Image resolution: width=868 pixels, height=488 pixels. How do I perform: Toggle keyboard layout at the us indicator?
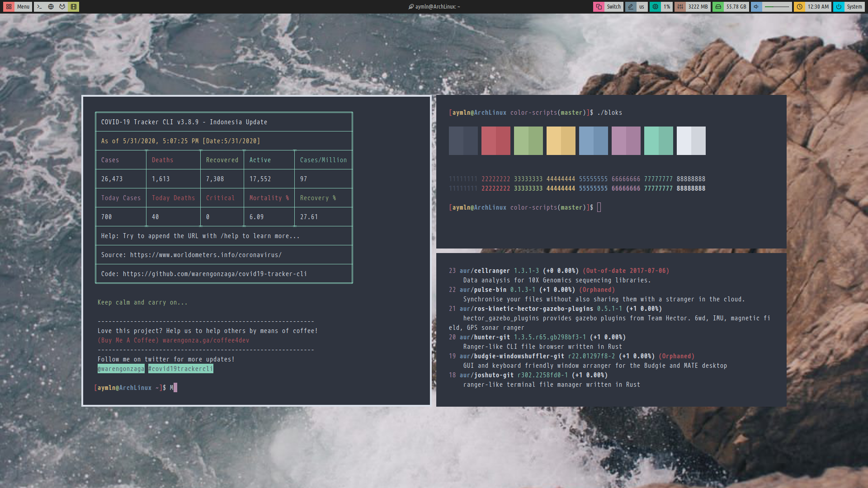(x=642, y=7)
